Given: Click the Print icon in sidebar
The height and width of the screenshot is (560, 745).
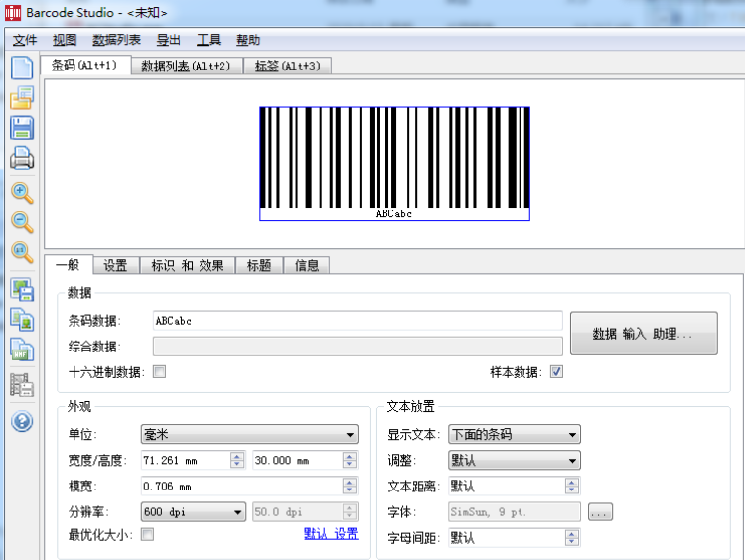Looking at the screenshot, I should click(21, 158).
